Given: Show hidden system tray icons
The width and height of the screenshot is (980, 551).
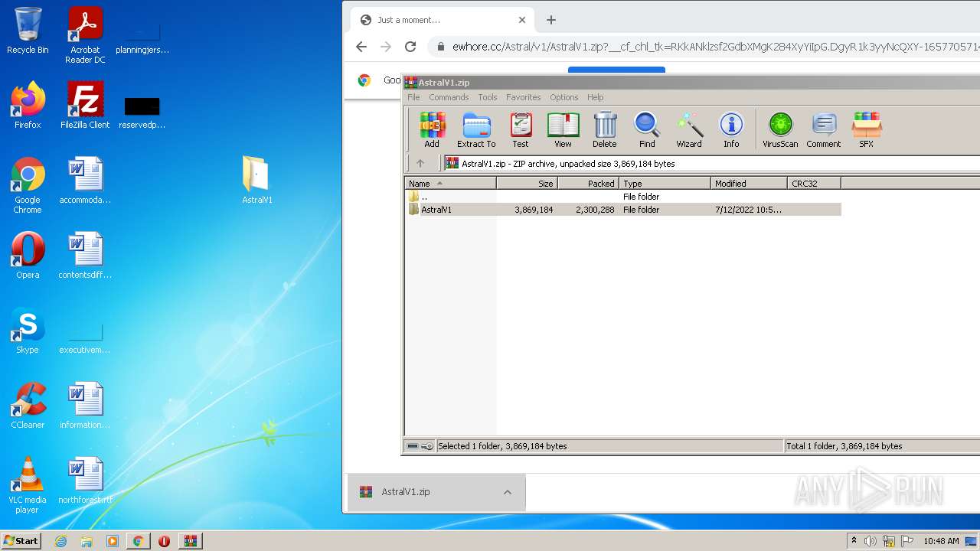Looking at the screenshot, I should click(x=854, y=541).
